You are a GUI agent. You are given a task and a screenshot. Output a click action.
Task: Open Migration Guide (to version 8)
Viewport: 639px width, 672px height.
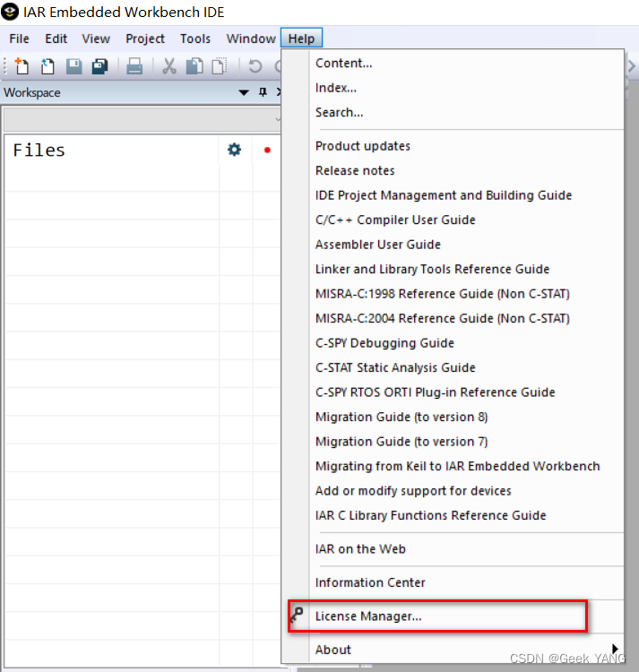tap(453, 417)
